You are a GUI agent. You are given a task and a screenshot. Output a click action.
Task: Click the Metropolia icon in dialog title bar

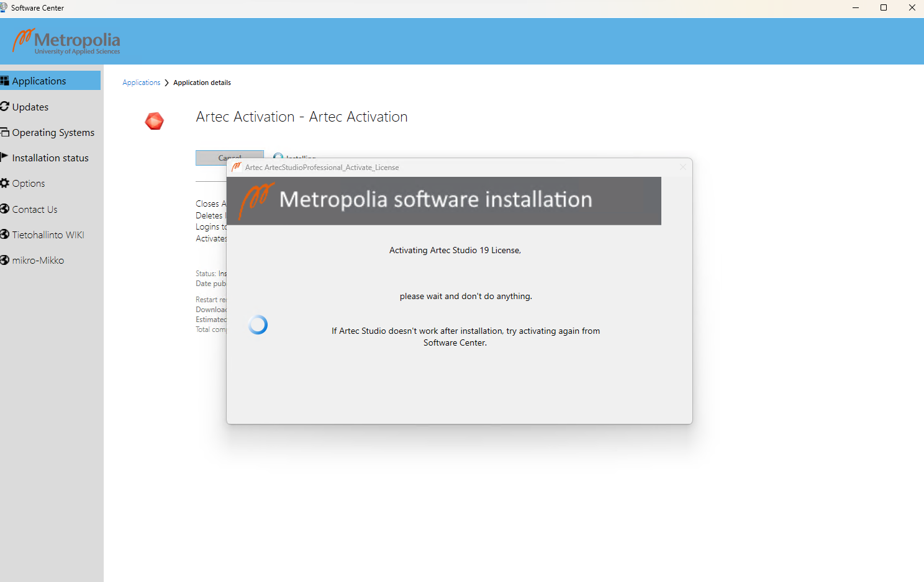(237, 167)
